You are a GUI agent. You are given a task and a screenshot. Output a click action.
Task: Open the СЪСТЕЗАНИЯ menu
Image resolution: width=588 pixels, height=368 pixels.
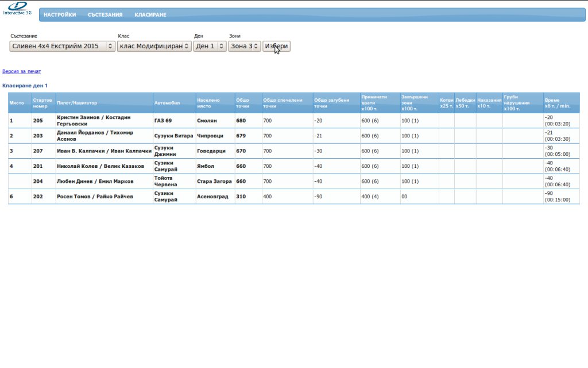click(105, 14)
